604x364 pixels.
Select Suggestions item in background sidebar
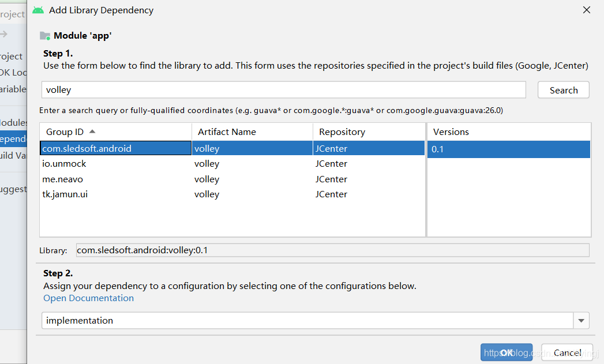tap(13, 189)
